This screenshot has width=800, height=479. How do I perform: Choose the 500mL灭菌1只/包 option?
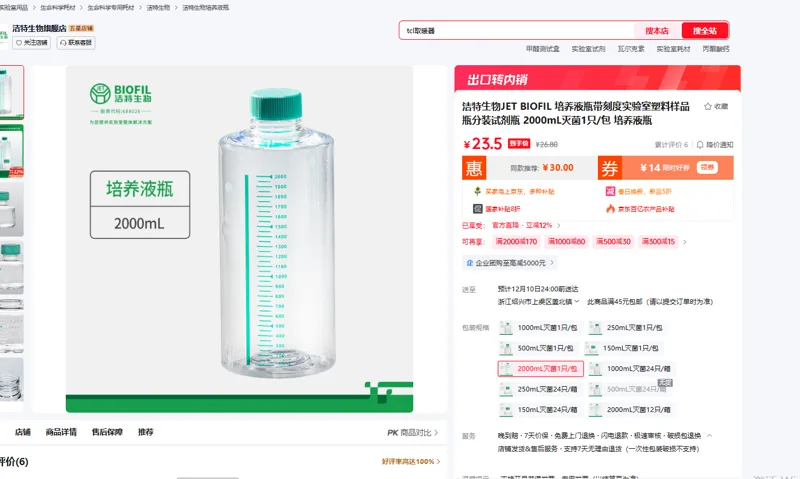[538, 348]
